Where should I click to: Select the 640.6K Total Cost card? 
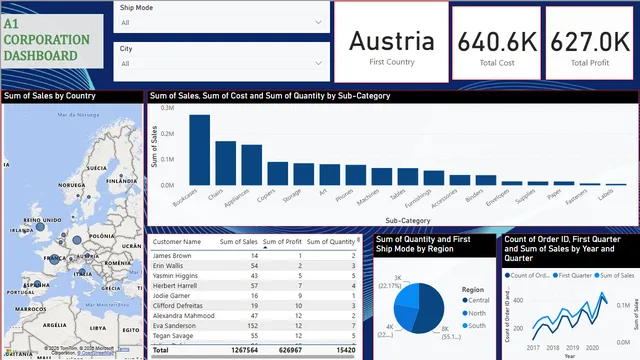click(x=496, y=43)
